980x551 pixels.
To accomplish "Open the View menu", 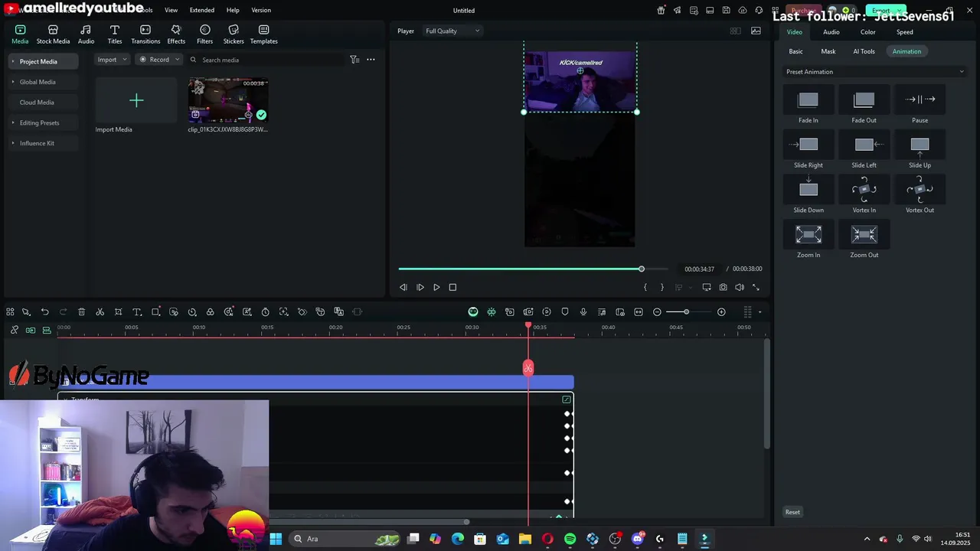I will [171, 10].
